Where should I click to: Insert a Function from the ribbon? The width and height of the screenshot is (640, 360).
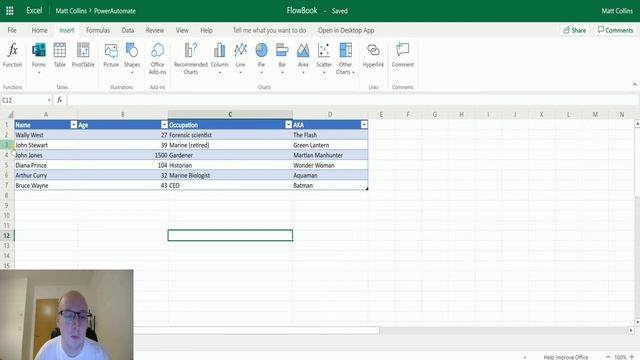pyautogui.click(x=13, y=55)
